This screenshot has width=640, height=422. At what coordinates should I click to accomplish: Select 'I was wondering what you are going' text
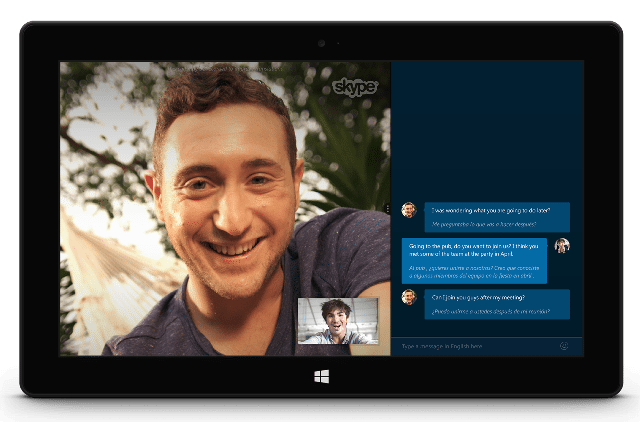coord(489,210)
